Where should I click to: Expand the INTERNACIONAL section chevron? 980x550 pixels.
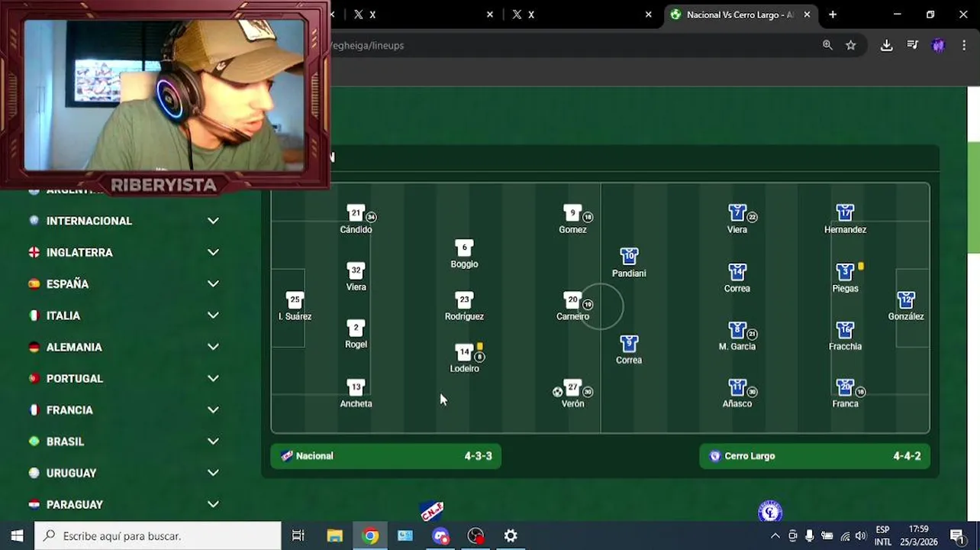coord(213,221)
